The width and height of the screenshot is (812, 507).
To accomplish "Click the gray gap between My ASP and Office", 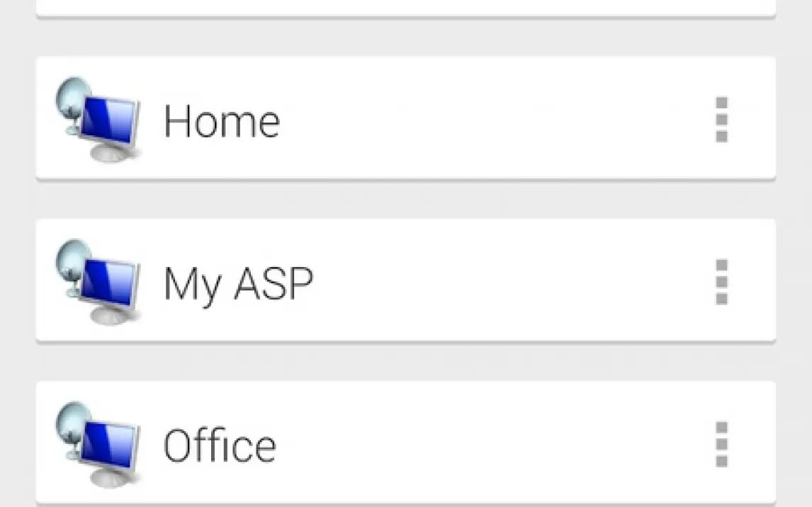I will 406,362.
